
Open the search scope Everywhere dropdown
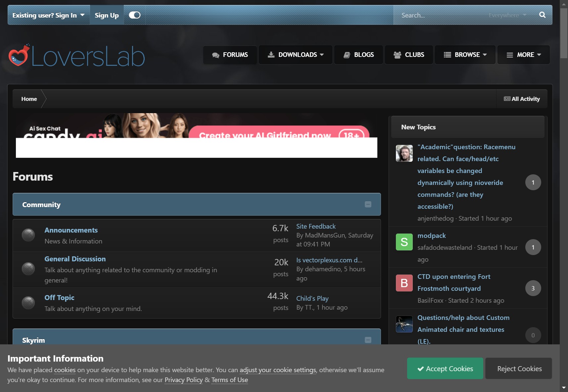(x=507, y=15)
